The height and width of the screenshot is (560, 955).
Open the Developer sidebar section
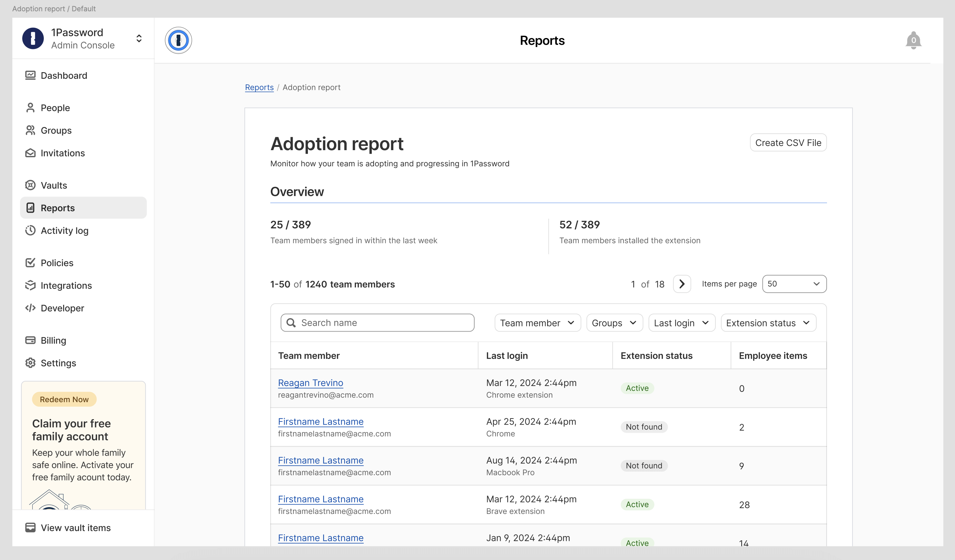click(62, 308)
